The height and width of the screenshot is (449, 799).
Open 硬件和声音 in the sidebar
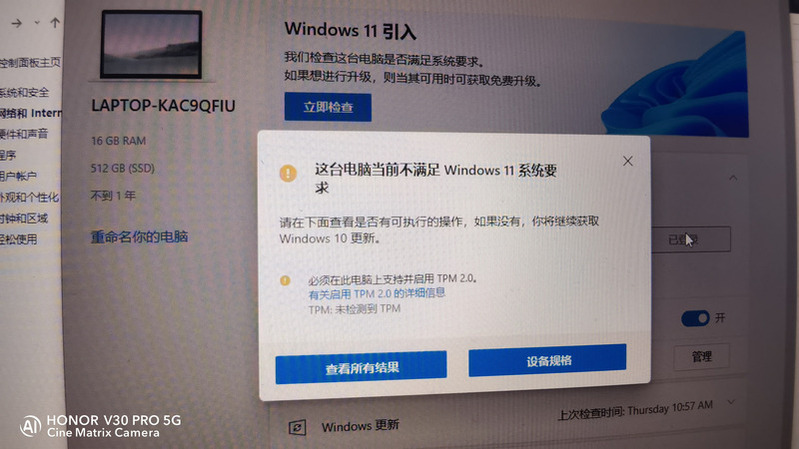[x=24, y=134]
